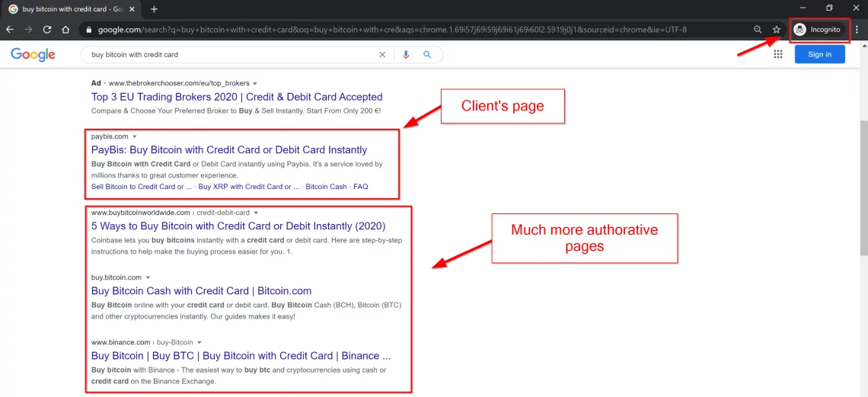Click the Sign in button
868x397 pixels.
820,54
